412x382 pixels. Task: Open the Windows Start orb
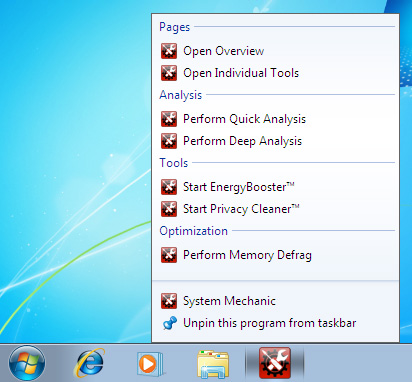point(27,363)
